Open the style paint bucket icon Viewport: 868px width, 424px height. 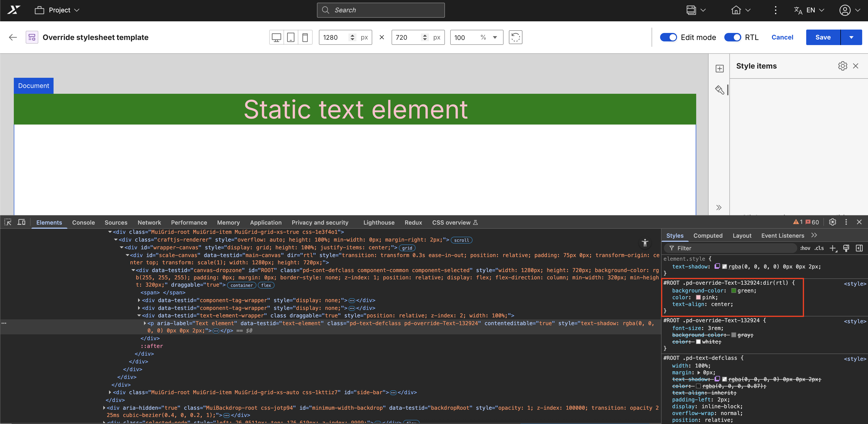(x=719, y=90)
